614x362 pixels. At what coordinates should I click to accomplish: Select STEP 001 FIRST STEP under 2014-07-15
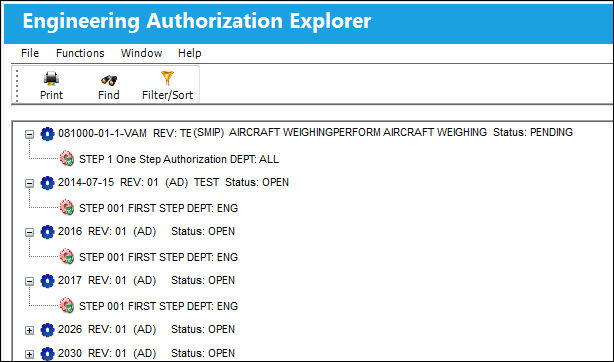point(158,208)
